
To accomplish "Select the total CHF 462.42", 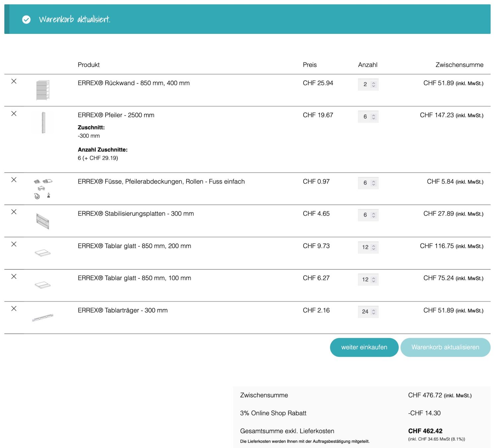I will (425, 431).
